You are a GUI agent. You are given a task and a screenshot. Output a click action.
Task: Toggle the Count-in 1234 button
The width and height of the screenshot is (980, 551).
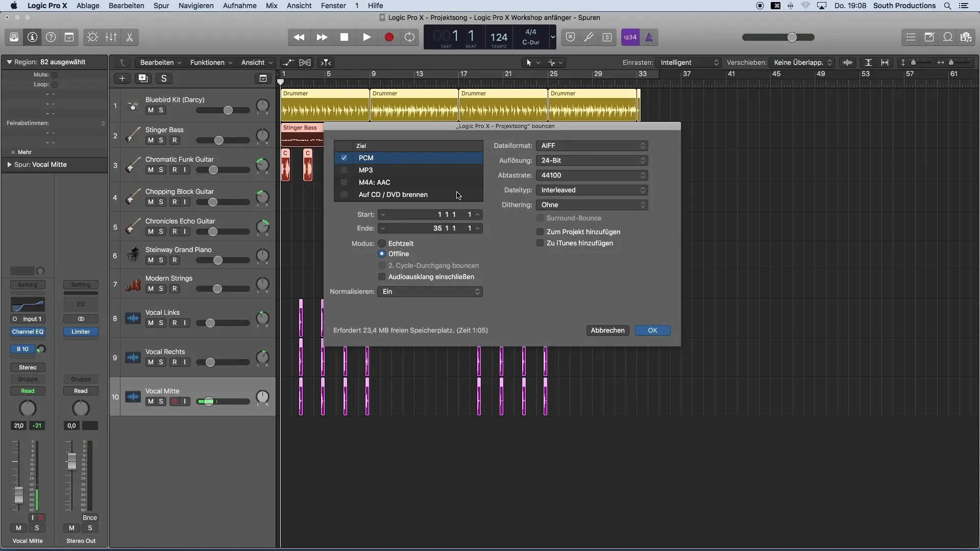630,37
